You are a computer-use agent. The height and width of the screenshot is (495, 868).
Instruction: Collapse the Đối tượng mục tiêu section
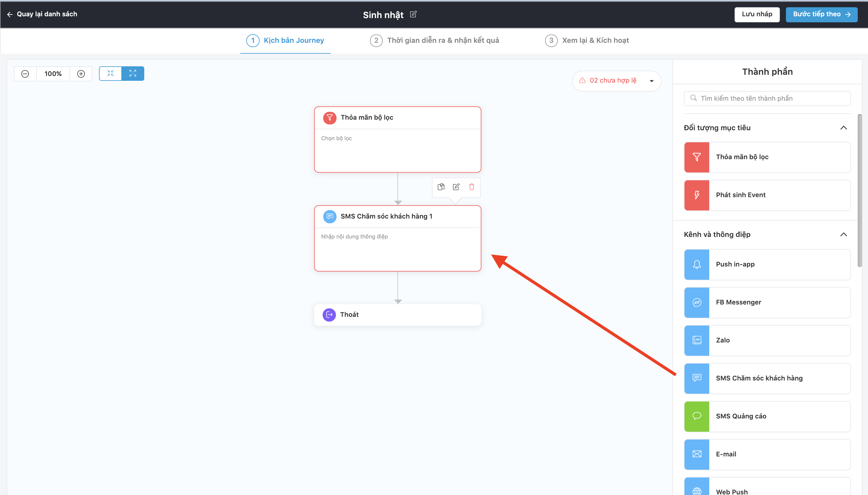pyautogui.click(x=843, y=128)
